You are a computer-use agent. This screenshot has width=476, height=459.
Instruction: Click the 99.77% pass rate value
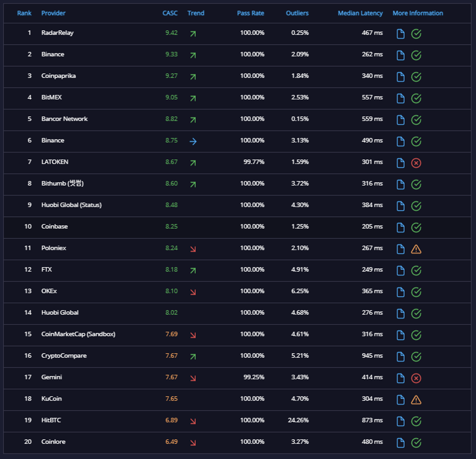pos(254,162)
